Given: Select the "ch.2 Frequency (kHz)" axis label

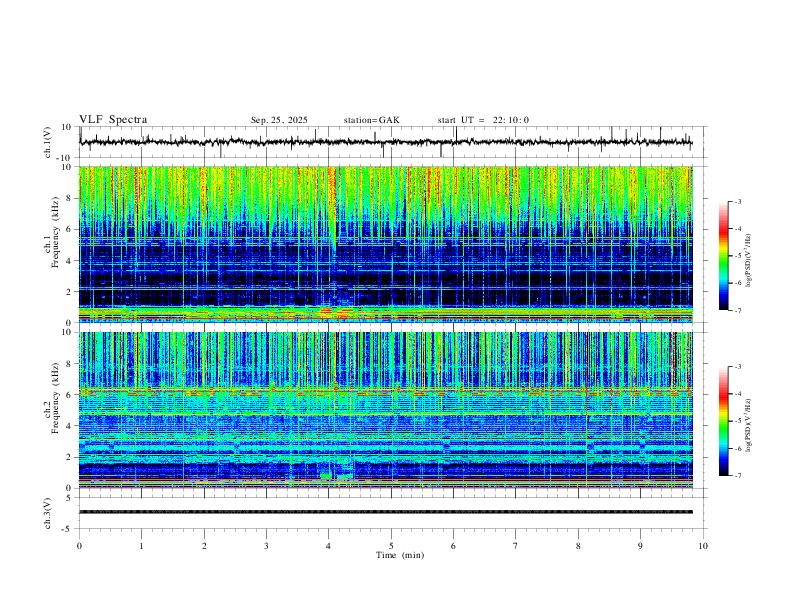Looking at the screenshot, I should pos(51,398).
